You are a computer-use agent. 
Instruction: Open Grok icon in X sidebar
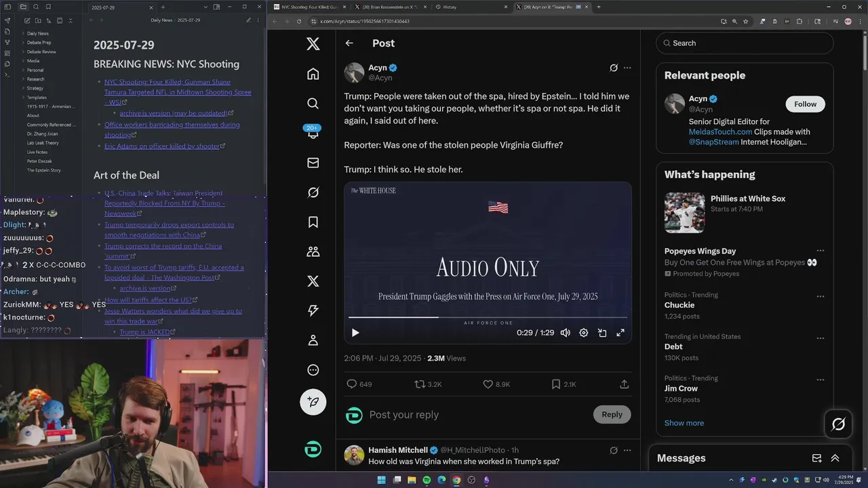(x=313, y=192)
